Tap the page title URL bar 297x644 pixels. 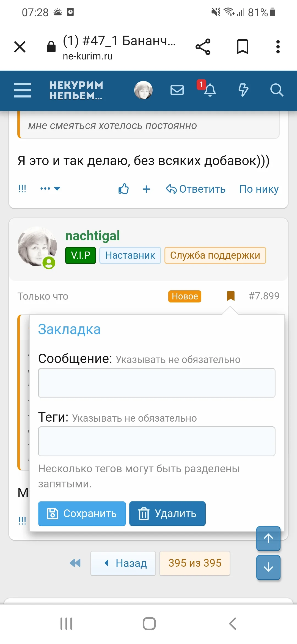point(119,47)
